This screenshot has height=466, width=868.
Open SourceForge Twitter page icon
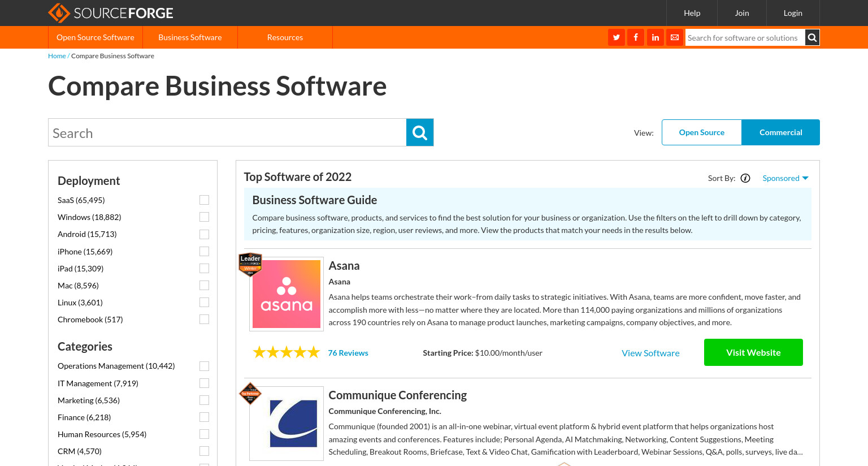617,37
